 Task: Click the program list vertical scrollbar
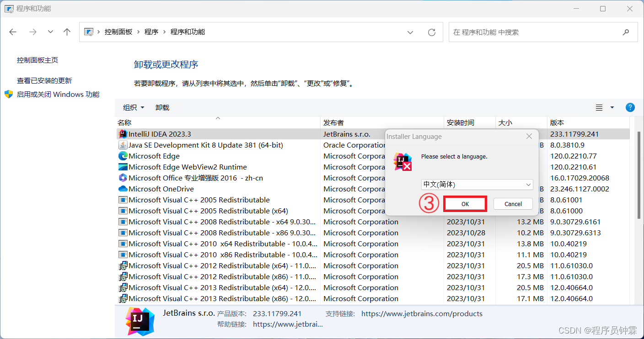click(x=638, y=176)
